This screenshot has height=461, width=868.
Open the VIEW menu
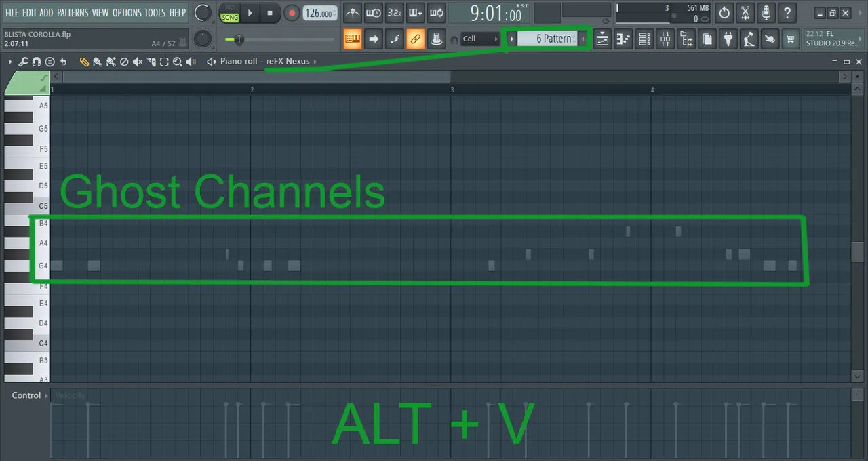pos(100,12)
